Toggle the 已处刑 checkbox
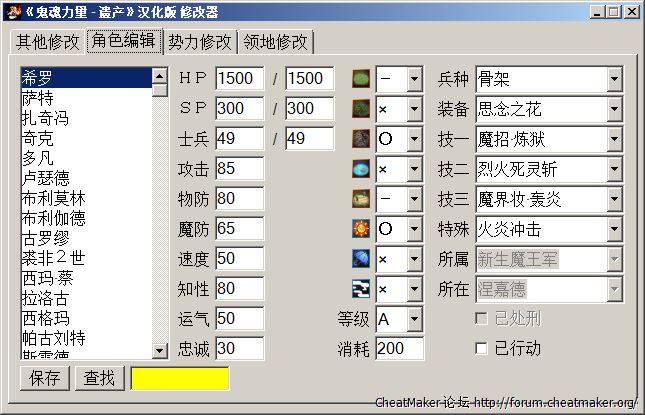Image resolution: width=645 pixels, height=415 pixels. [482, 319]
